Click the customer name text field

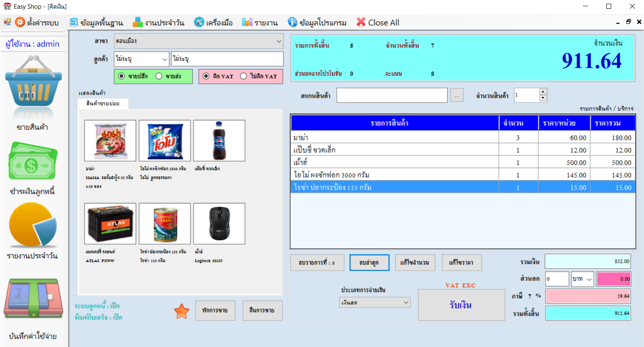227,59
